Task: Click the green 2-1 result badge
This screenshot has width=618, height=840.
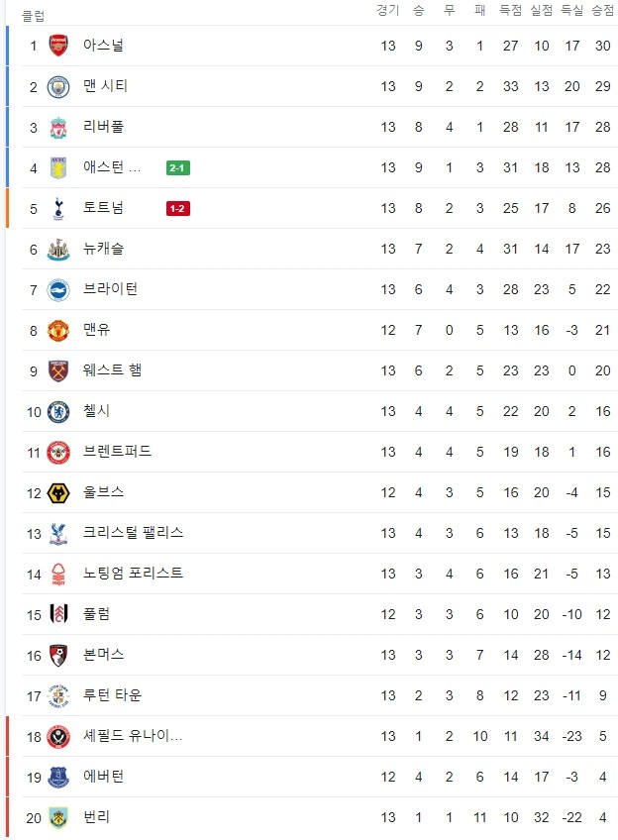Action: point(178,168)
